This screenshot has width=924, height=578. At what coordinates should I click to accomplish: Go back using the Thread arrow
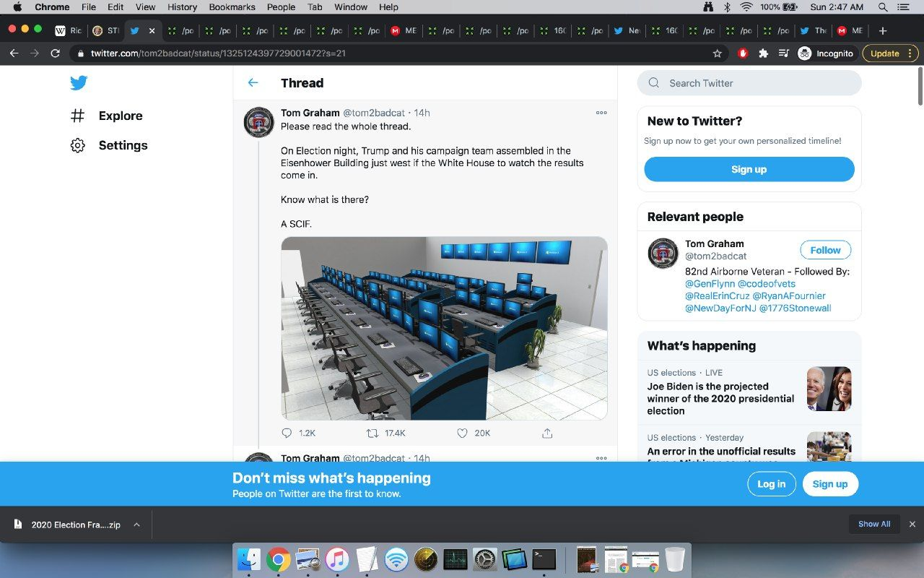[x=253, y=83]
